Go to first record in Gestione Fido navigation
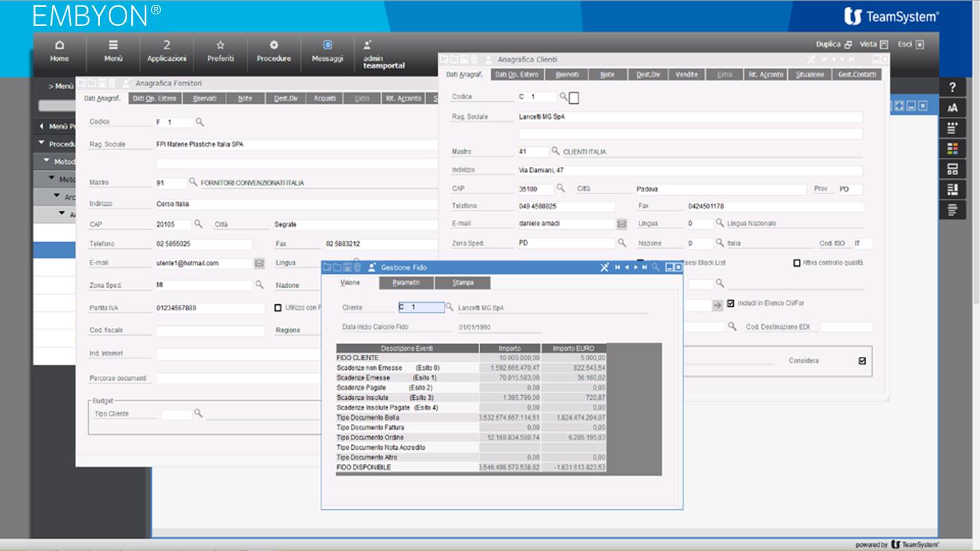 (x=618, y=267)
